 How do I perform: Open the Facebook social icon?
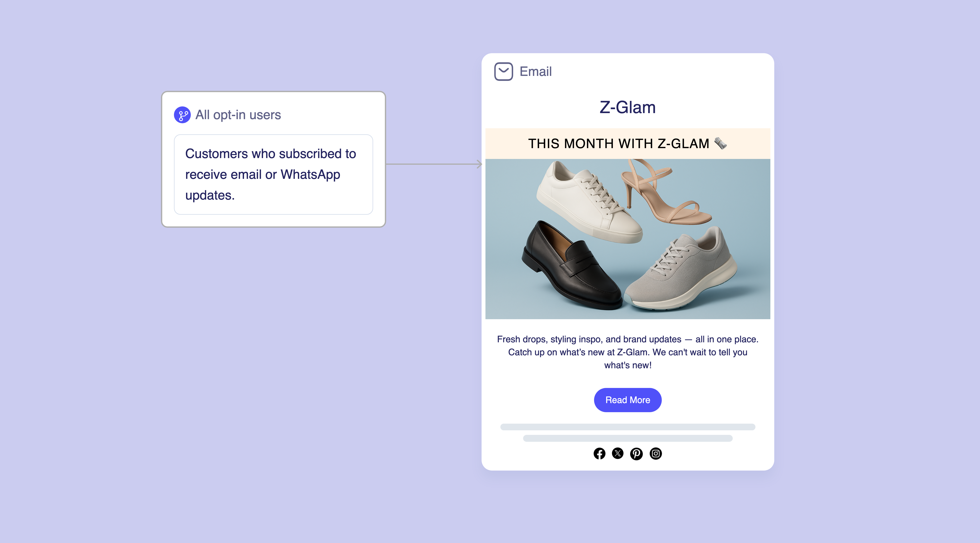tap(599, 454)
